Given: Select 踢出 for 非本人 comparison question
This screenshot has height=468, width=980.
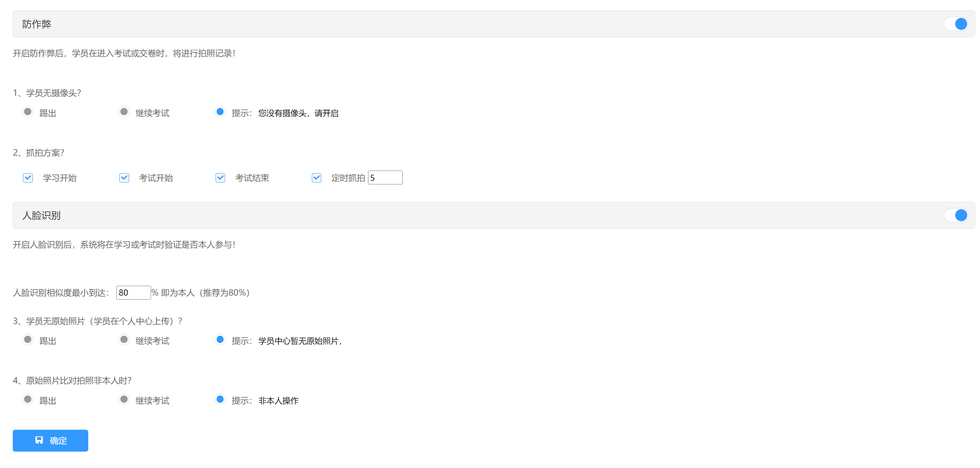Looking at the screenshot, I should pyautogui.click(x=28, y=399).
